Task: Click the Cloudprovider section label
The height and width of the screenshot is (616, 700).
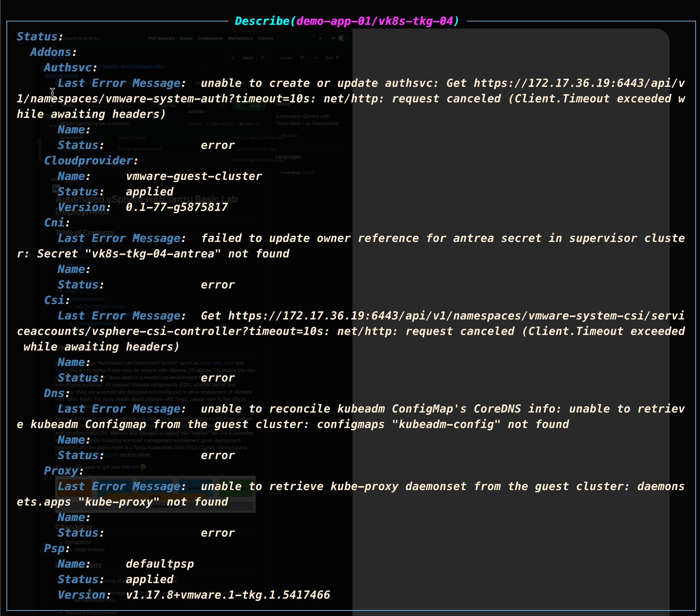Action: [x=88, y=161]
